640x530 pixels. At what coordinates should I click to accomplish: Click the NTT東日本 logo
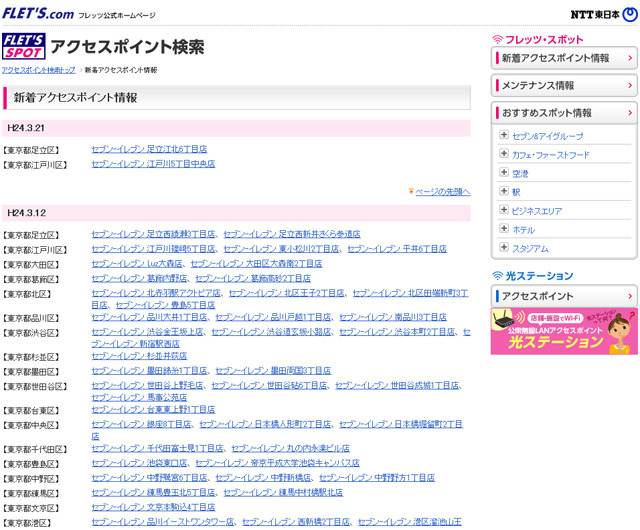604,14
